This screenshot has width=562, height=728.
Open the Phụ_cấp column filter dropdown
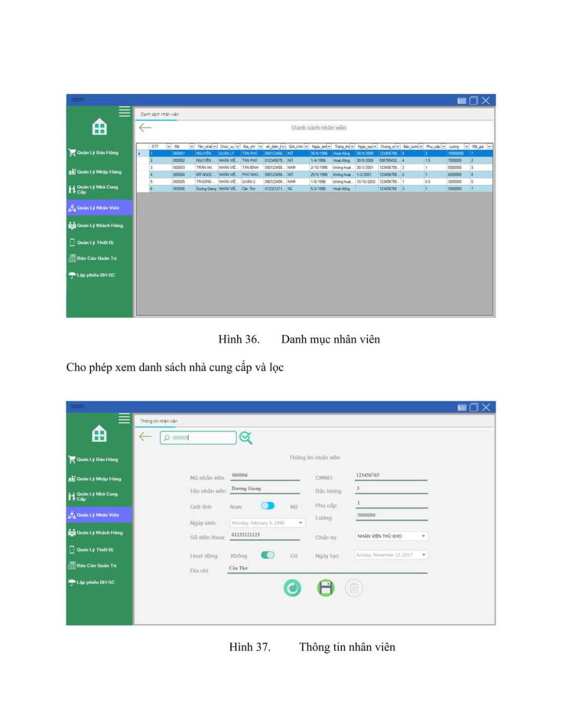pyautogui.click(x=443, y=146)
